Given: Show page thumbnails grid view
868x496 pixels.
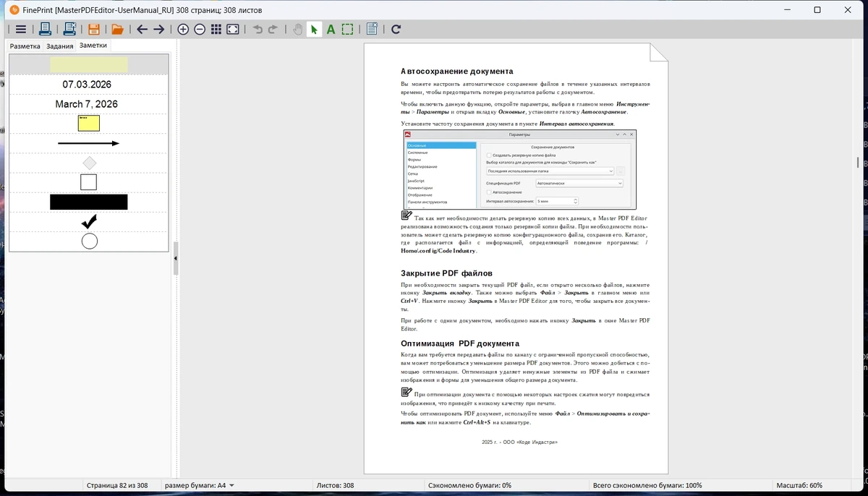Looking at the screenshot, I should click(216, 30).
